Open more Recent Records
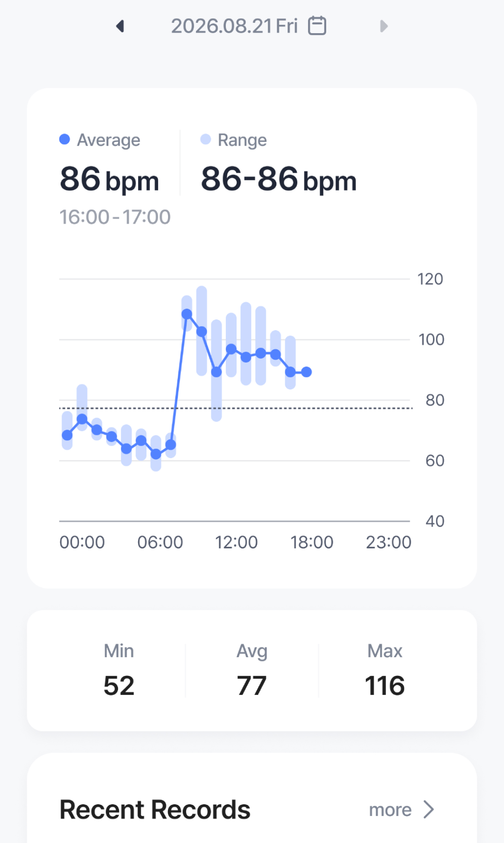 [390, 810]
